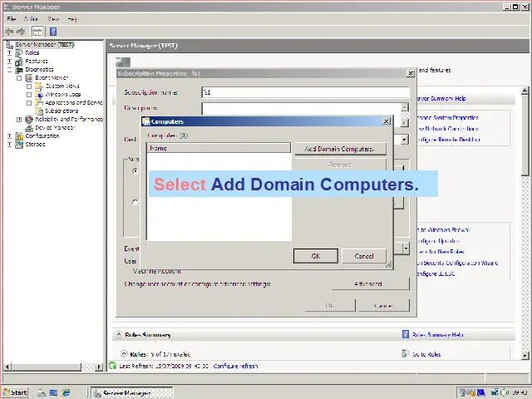Screen dimensions: 532x399
Task: Click the Configuration node icon
Action: tap(19, 136)
